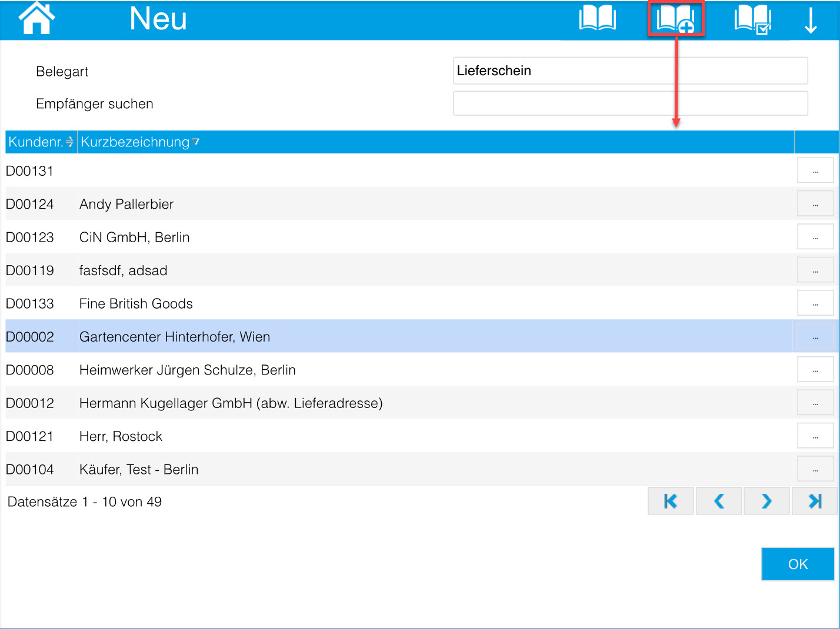Viewport: 840px width, 629px height.
Task: Select fasfsdf, adsad entry
Action: click(x=124, y=270)
